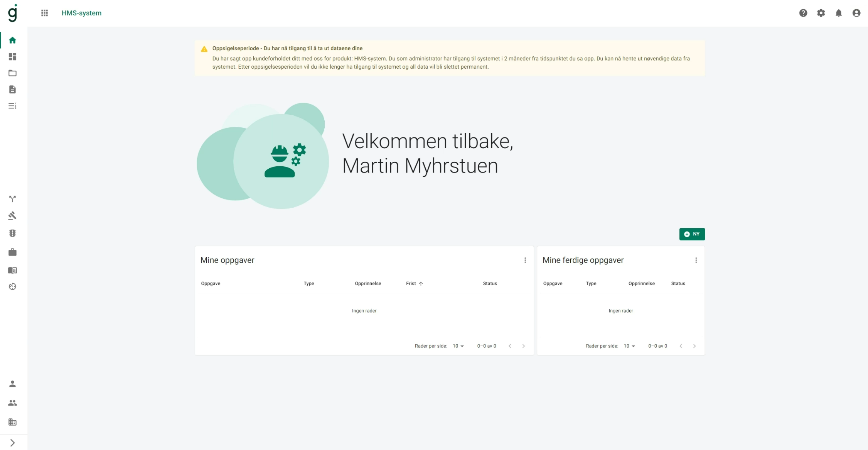Click the Mine oppgaver card title
Image resolution: width=868 pixels, height=450 pixels.
pos(227,260)
